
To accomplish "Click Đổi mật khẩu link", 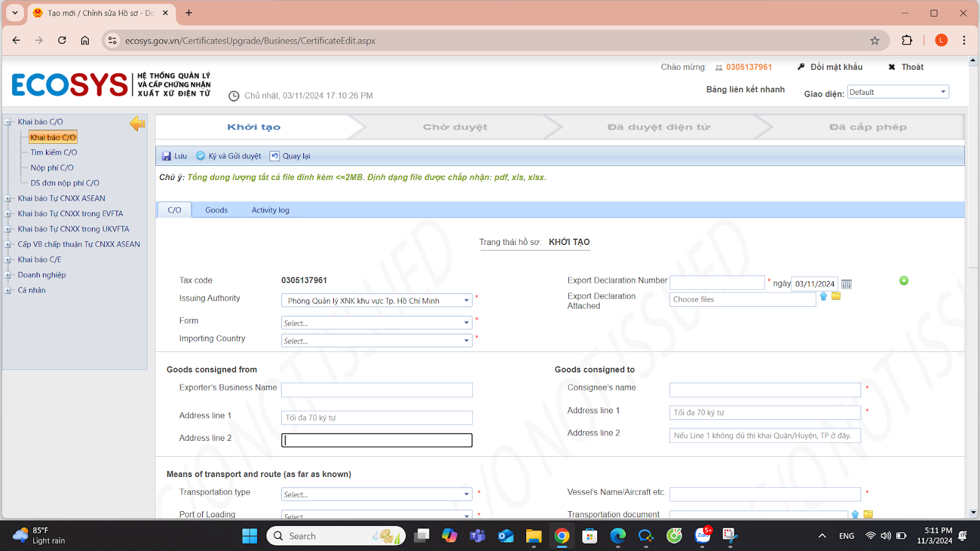I will coord(836,67).
